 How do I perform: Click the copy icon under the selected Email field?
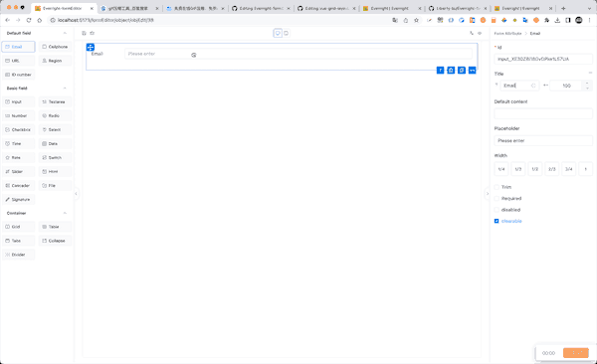462,70
